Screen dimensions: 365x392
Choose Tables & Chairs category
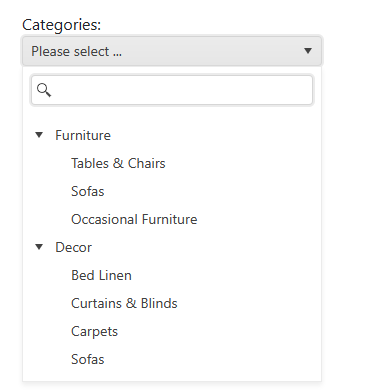click(x=118, y=163)
